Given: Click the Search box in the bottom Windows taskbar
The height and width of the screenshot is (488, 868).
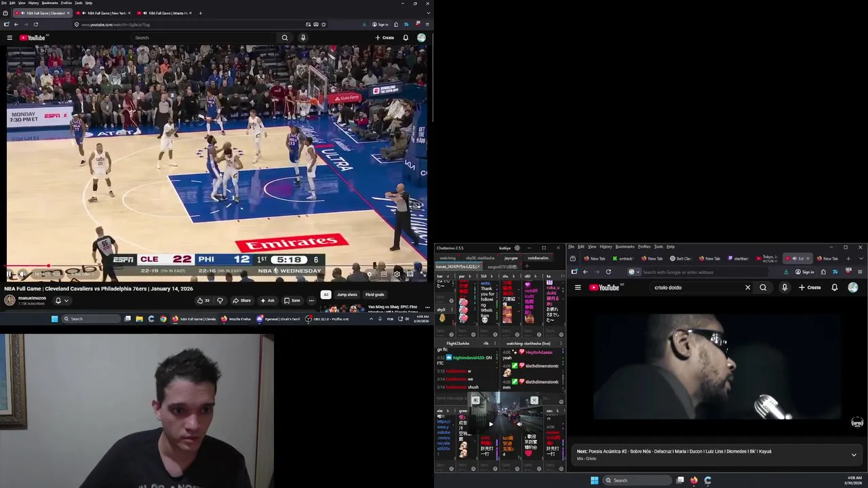Looking at the screenshot, I should tap(637, 481).
